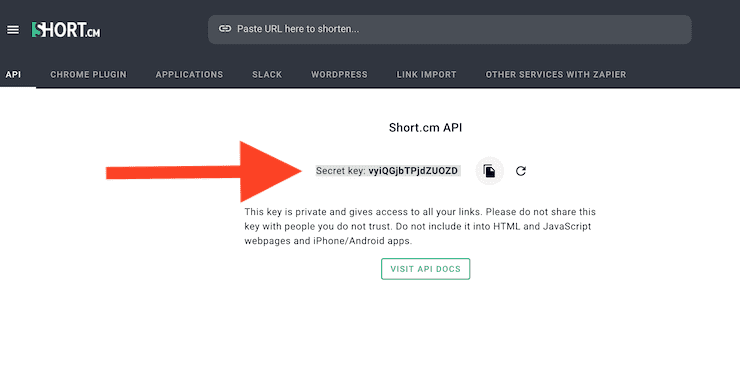This screenshot has height=371, width=740.
Task: Switch to Link Import tab
Action: point(427,75)
